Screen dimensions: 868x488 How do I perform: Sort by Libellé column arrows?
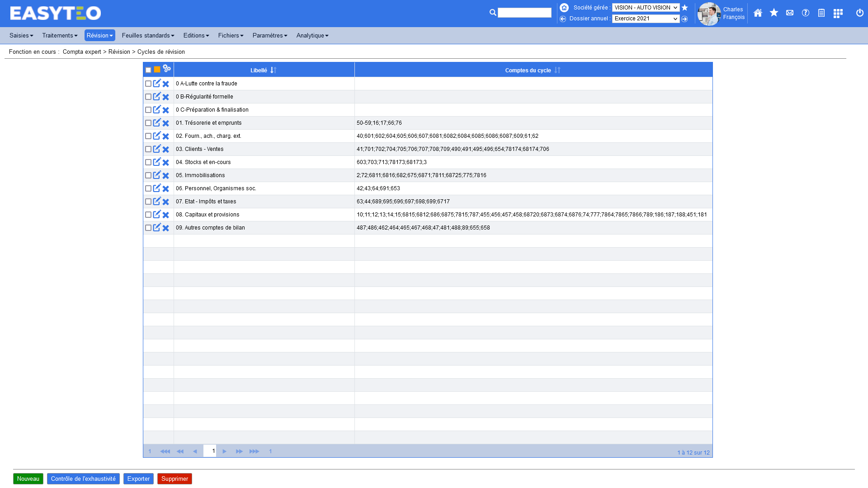point(274,70)
